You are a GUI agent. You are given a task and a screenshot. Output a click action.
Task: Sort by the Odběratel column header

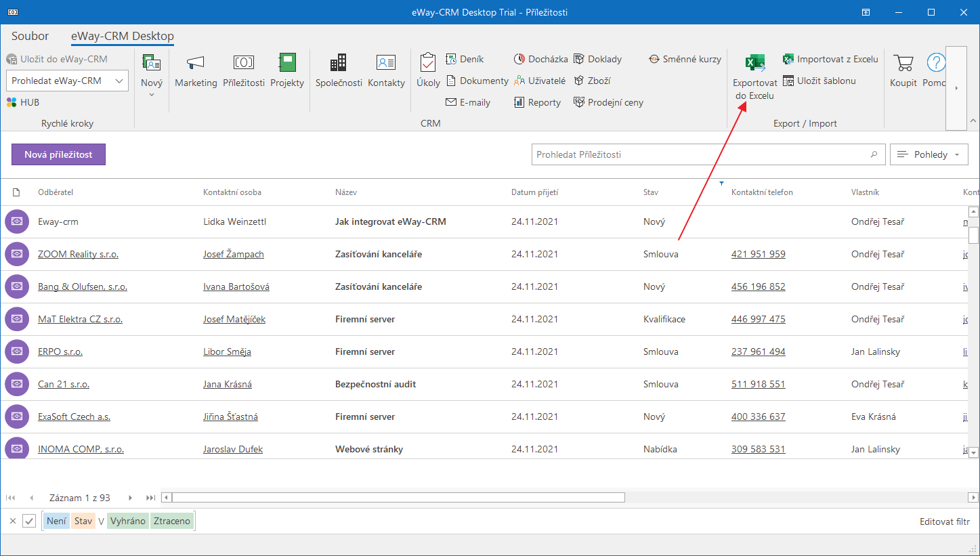pyautogui.click(x=56, y=192)
